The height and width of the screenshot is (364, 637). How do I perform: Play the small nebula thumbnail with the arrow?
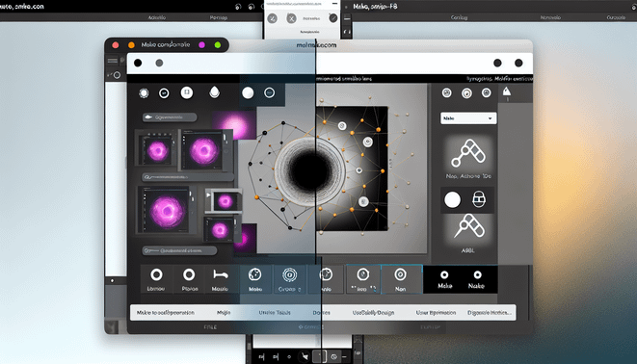tap(224, 200)
